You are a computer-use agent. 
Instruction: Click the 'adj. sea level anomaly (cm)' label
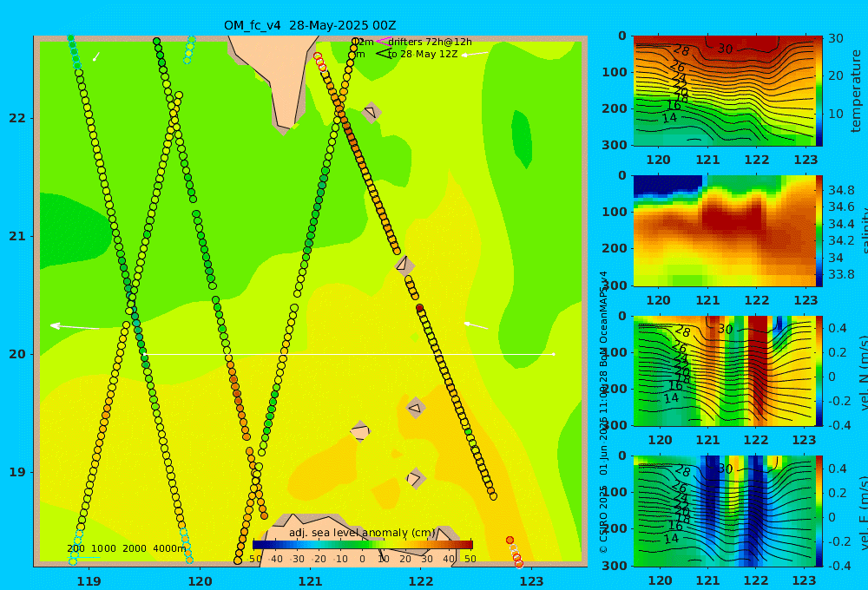pos(362,533)
